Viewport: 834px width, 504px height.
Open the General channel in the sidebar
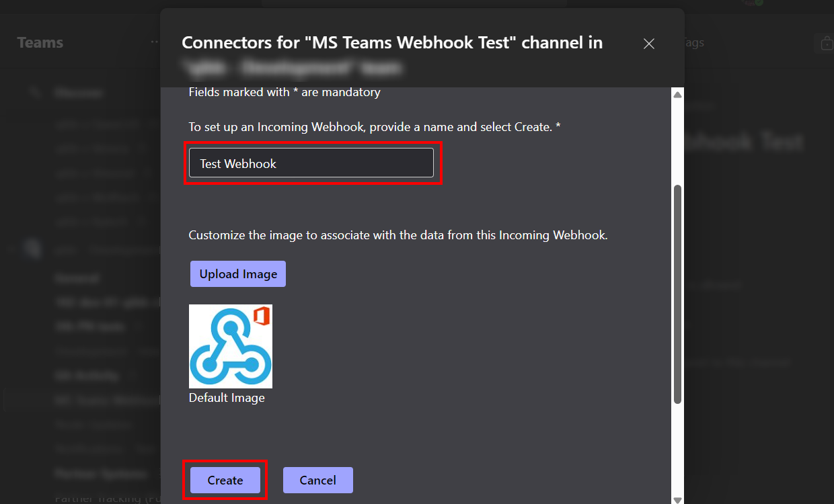pos(77,278)
